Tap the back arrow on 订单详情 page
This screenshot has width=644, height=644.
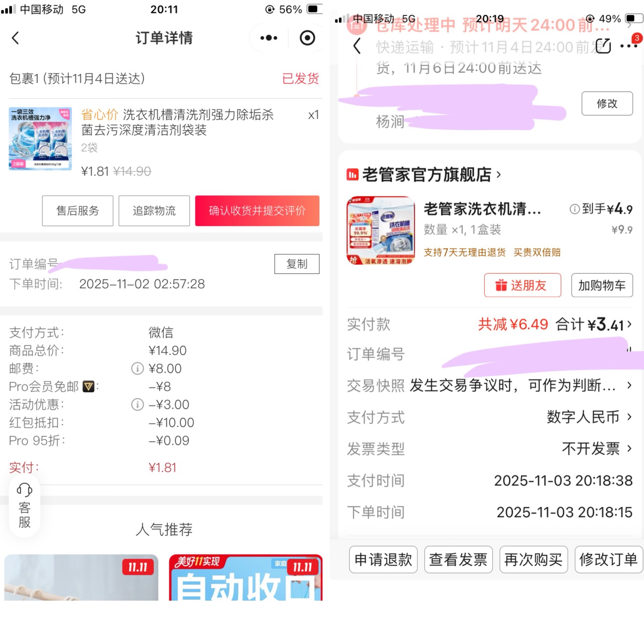(16, 38)
